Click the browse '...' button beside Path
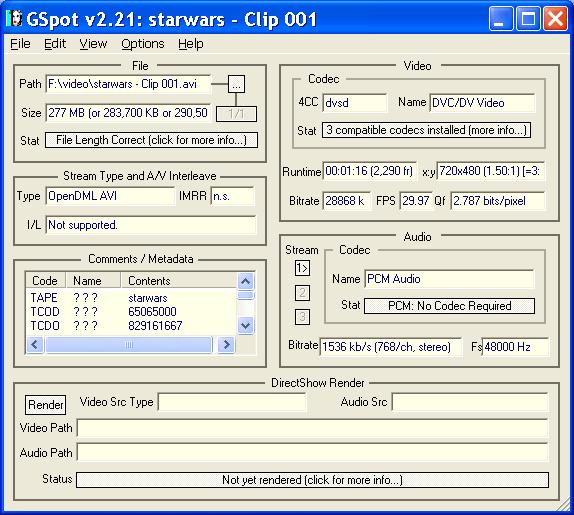The image size is (574, 515). click(x=236, y=84)
